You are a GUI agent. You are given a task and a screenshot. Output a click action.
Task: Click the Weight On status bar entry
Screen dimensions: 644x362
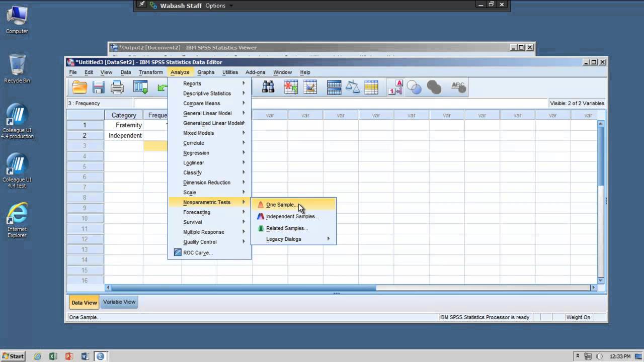pos(578,317)
